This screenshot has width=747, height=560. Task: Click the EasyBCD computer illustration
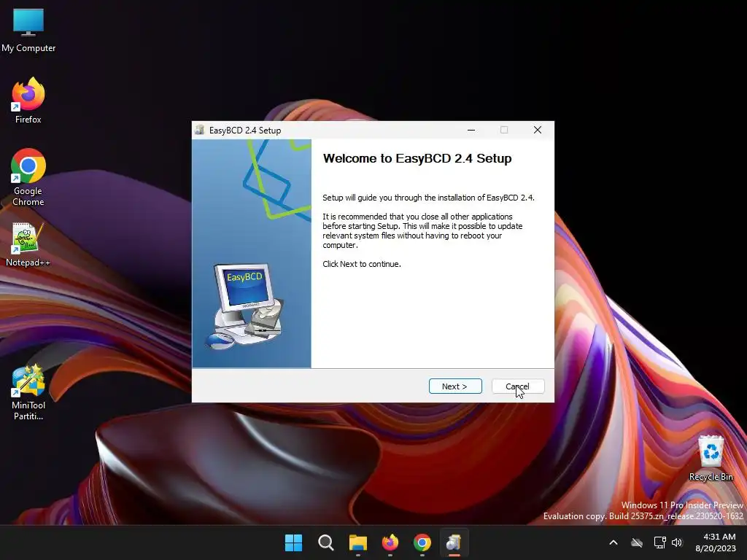tap(245, 306)
